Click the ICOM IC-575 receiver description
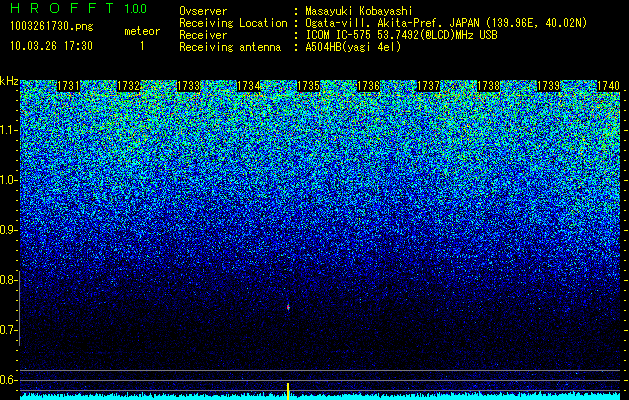Viewport: 629px width, 400px height. [x=401, y=35]
